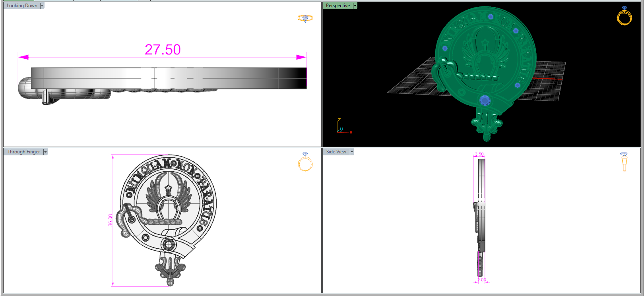This screenshot has width=644, height=296.
Task: Click the ring icon in Looking Down viewport
Action: 305,18
